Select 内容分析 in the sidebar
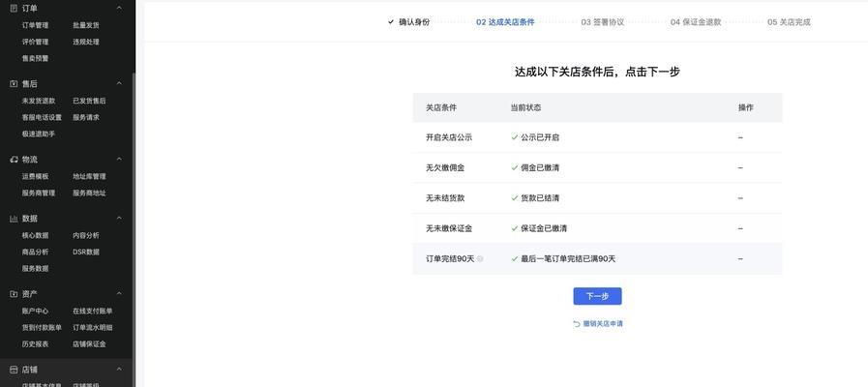The width and height of the screenshot is (868, 387). tap(86, 235)
